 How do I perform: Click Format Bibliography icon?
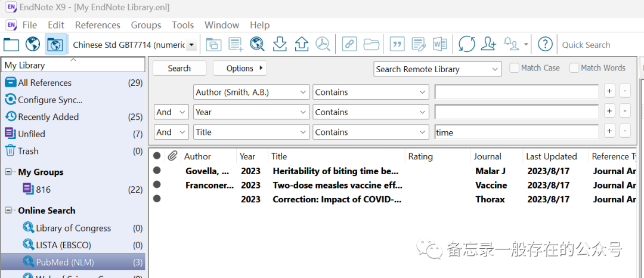(419, 44)
